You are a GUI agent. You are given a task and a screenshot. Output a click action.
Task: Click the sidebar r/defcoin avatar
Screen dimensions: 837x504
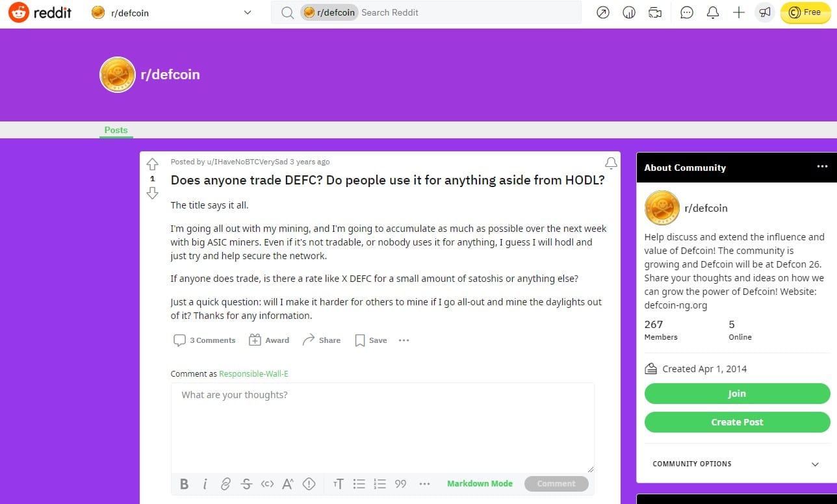click(662, 208)
